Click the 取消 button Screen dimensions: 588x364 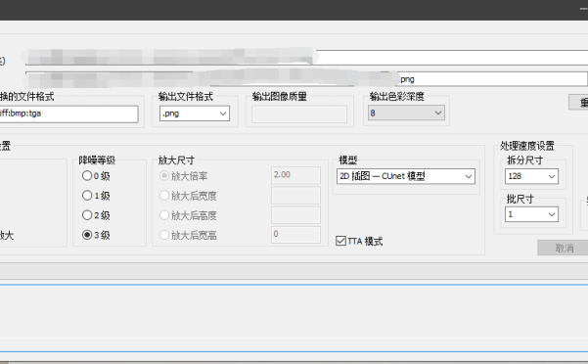pos(563,248)
